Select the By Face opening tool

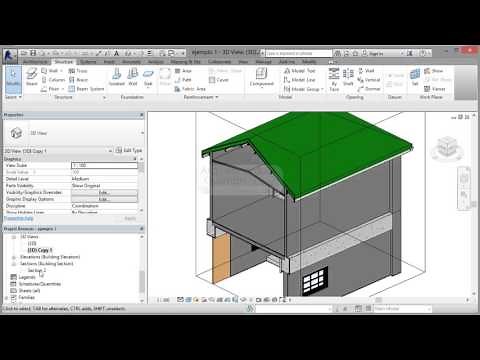click(334, 79)
